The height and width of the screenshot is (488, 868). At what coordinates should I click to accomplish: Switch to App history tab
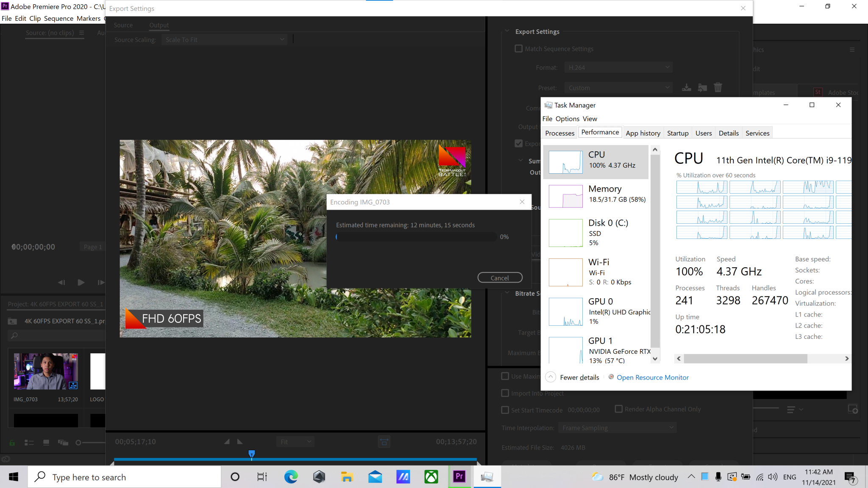[x=643, y=133]
